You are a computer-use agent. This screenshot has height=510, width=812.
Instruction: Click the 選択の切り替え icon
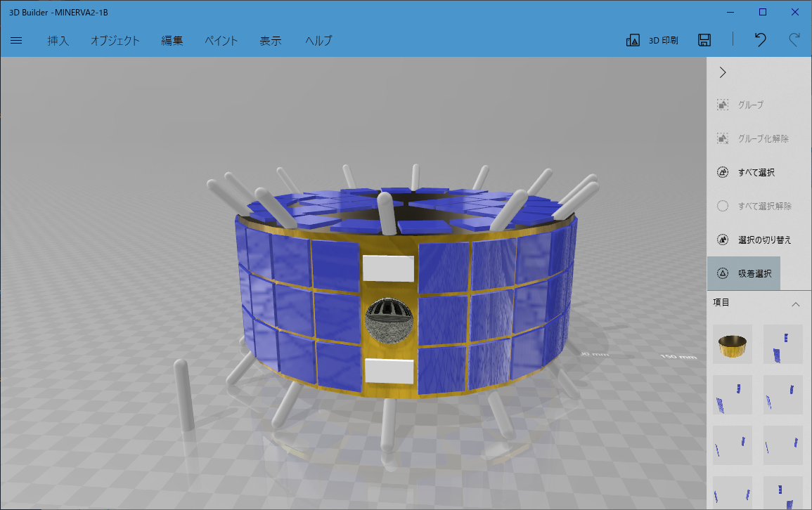click(723, 240)
